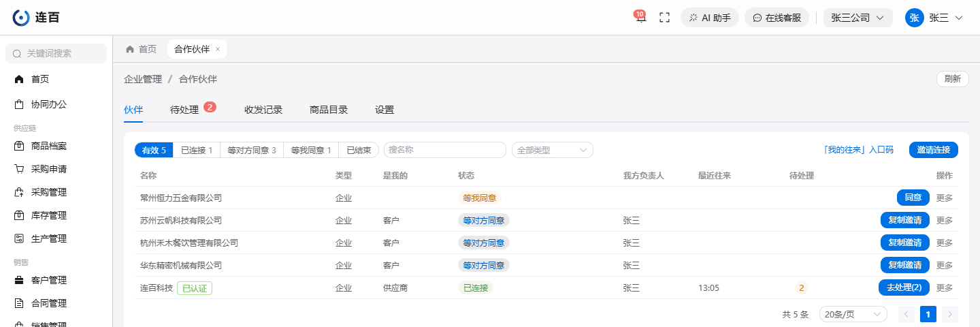
Task: Open 更多 for 常州恒力五金有限公司
Action: click(x=945, y=198)
